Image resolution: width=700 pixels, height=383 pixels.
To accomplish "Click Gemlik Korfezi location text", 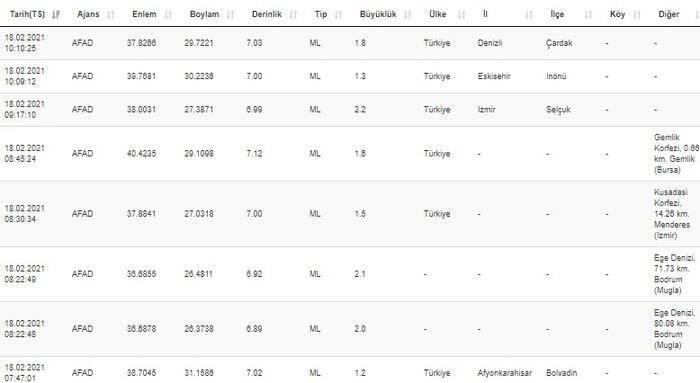I will tap(676, 154).
